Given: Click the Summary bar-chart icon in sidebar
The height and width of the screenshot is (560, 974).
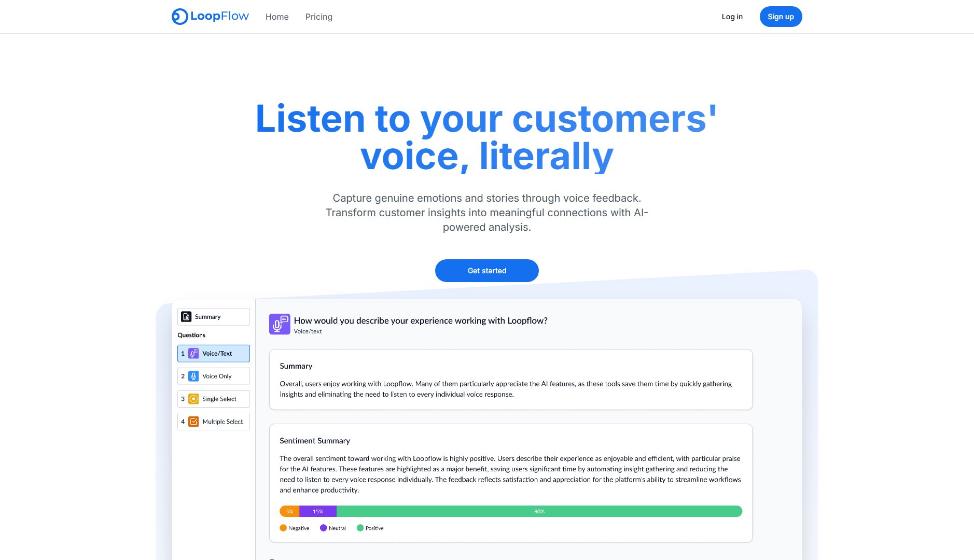Looking at the screenshot, I should 186,316.
